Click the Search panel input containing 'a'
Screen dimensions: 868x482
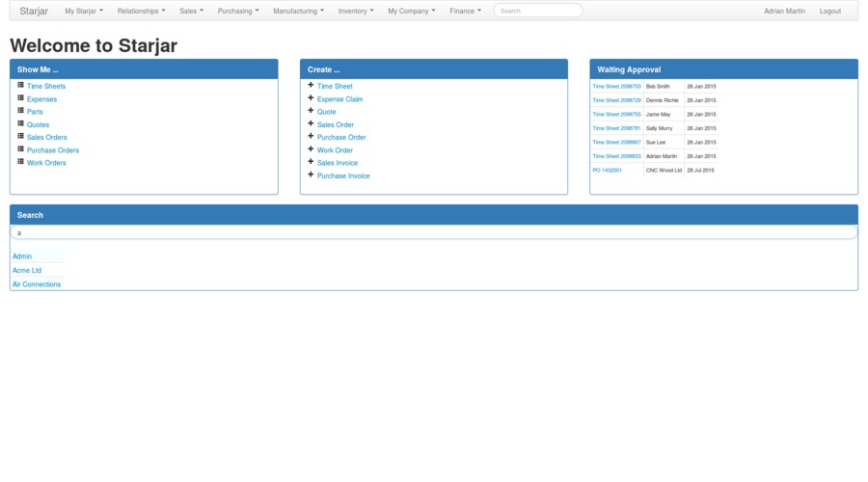click(x=433, y=232)
